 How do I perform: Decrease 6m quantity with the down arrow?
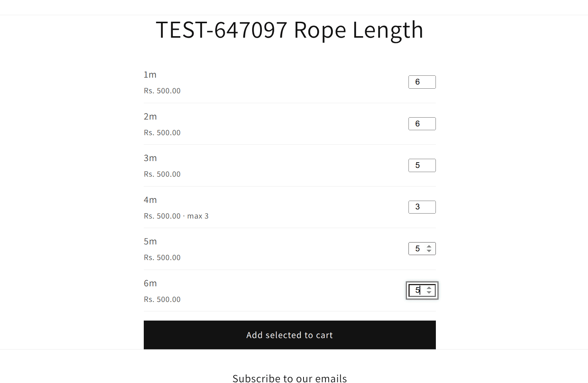click(x=429, y=293)
